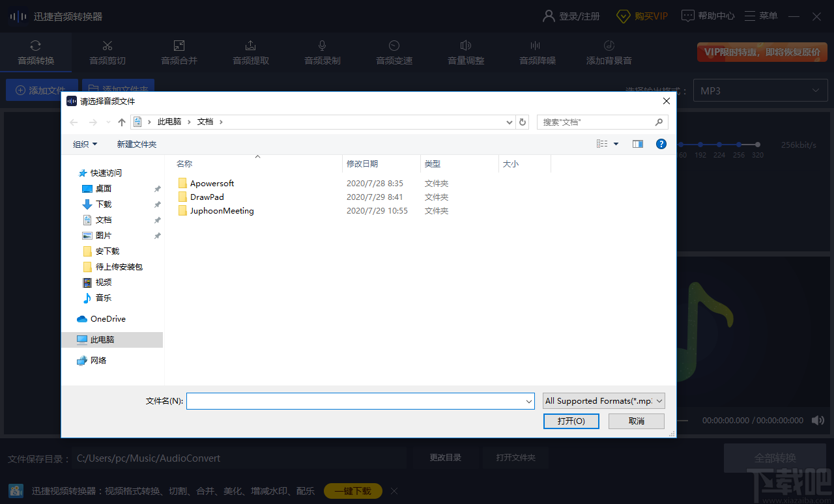Toggle the preview pane icon
This screenshot has height=504, width=834.
pos(638,144)
